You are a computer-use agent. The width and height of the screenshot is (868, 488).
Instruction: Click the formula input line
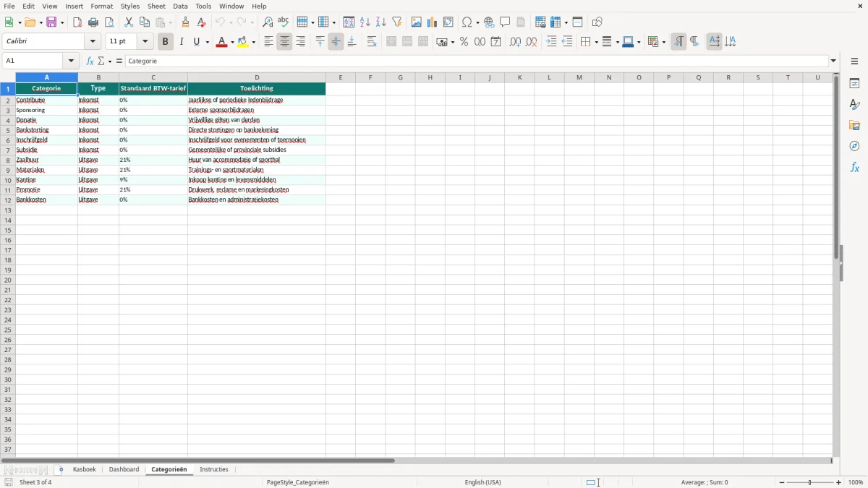click(x=477, y=61)
